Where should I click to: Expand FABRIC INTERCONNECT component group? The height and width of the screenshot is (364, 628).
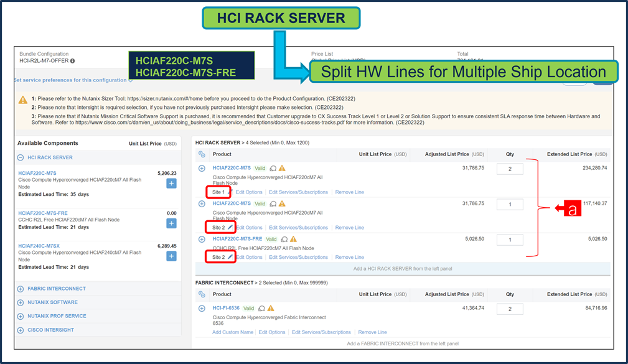tap(21, 289)
